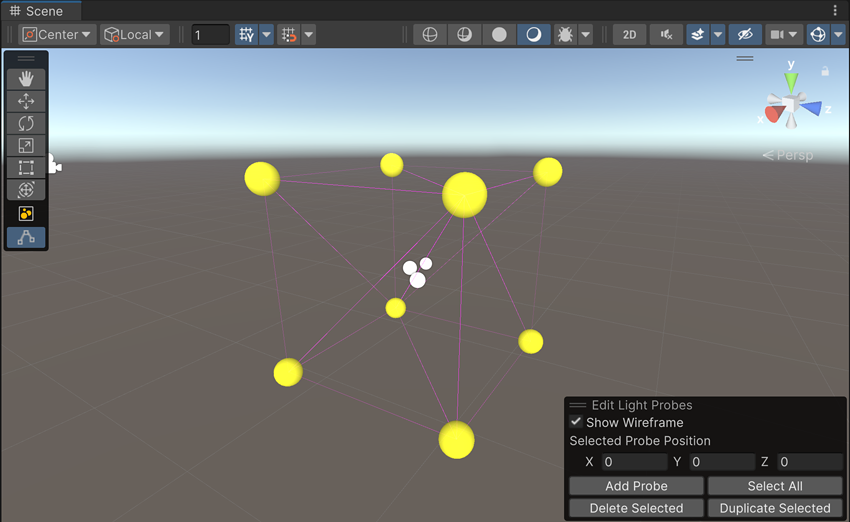Click the Add Probe button
Viewport: 850px width, 522px height.
tap(636, 486)
